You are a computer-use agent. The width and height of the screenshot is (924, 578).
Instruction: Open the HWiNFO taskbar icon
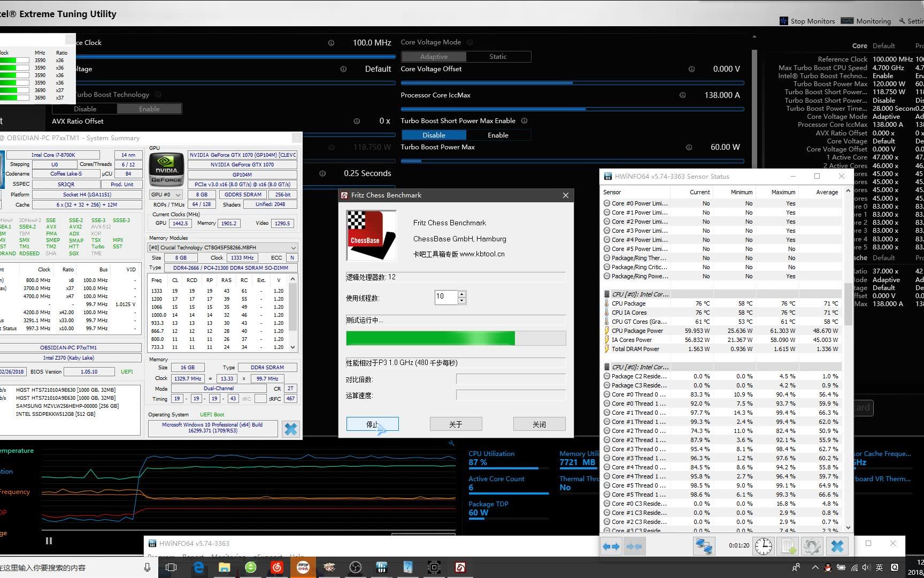click(x=381, y=567)
